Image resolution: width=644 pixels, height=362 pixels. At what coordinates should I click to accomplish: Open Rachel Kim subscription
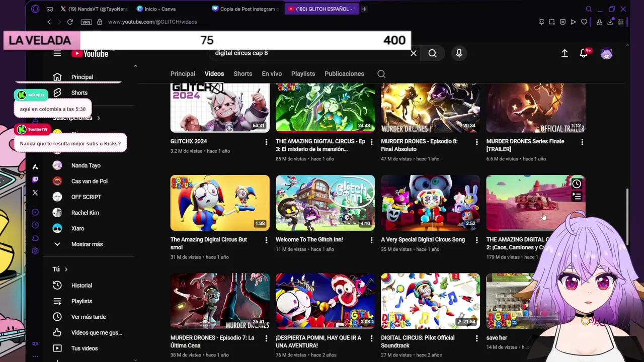(x=86, y=213)
